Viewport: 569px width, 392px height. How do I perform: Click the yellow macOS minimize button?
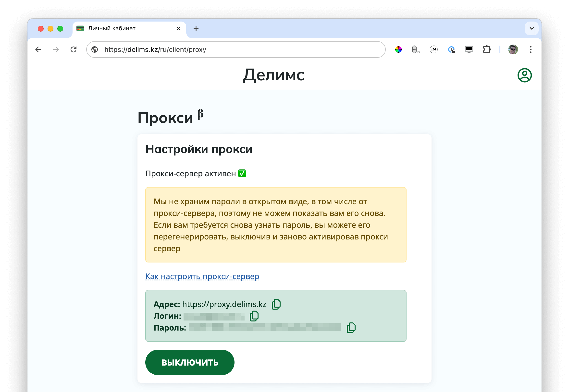(x=50, y=29)
